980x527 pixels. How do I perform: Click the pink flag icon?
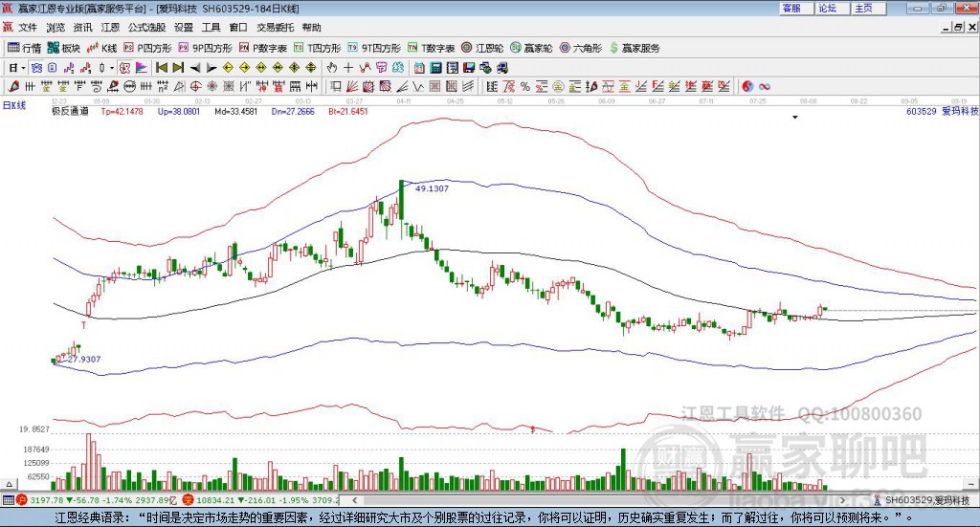point(142,68)
